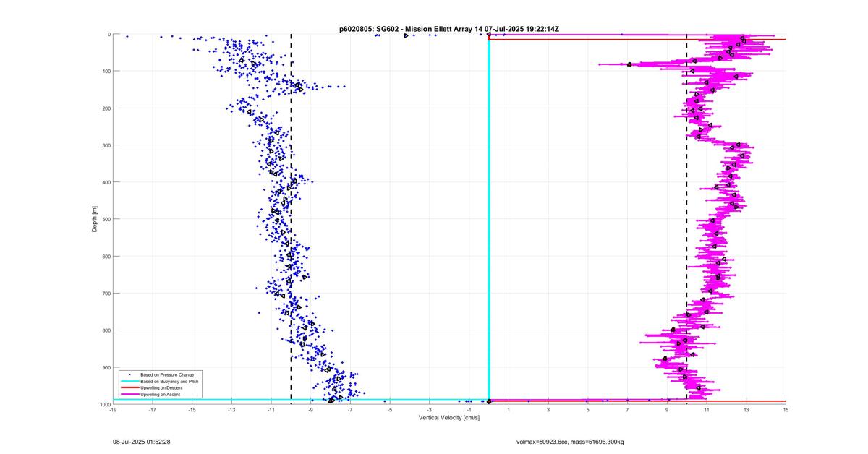The image size is (868, 454).
Task: Click depth axis tick label '200'
Action: 106,108
